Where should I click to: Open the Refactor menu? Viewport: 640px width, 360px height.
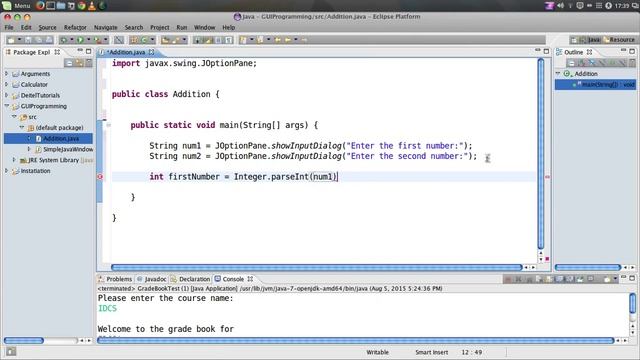coord(75,27)
